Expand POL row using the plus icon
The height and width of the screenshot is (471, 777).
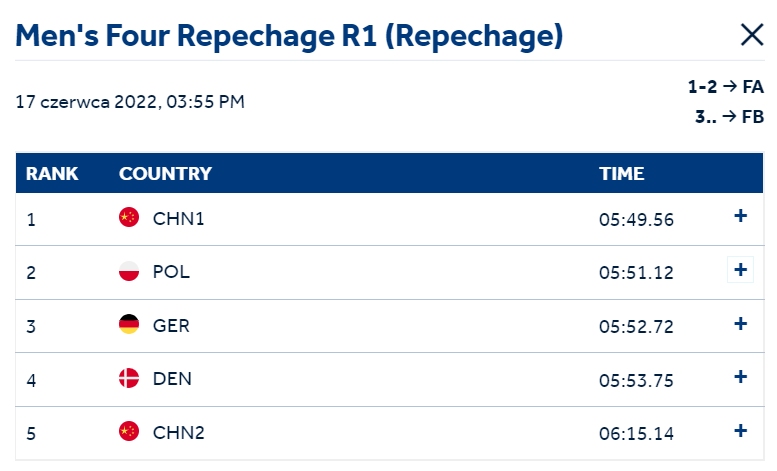(740, 270)
